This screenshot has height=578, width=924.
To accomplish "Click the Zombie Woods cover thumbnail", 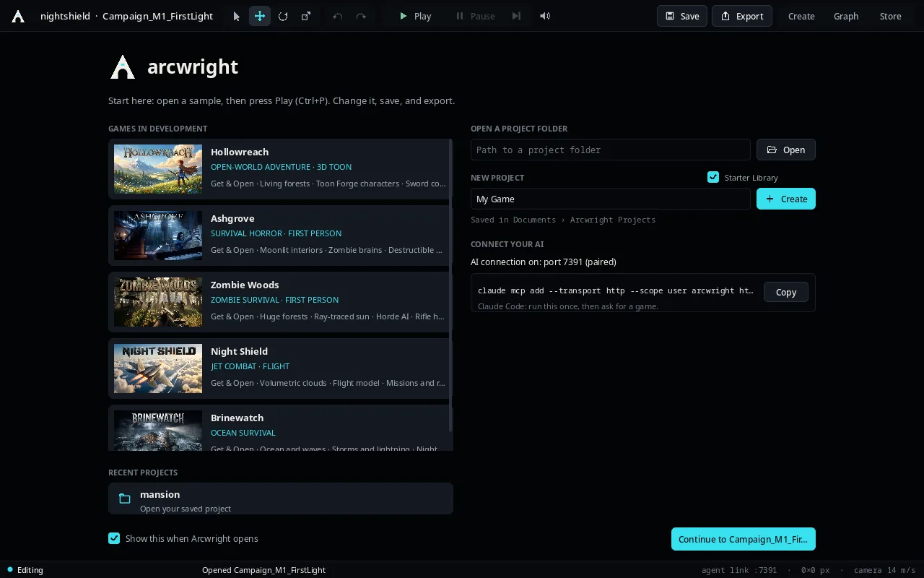I will point(158,302).
